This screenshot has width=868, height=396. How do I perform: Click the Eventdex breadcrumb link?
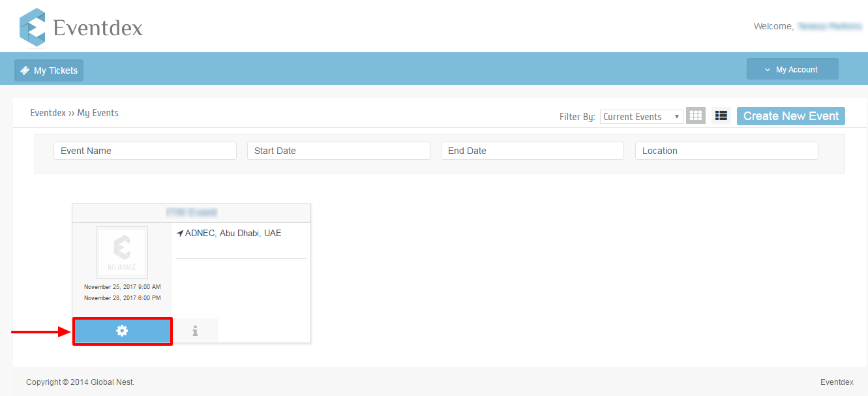[x=48, y=113]
